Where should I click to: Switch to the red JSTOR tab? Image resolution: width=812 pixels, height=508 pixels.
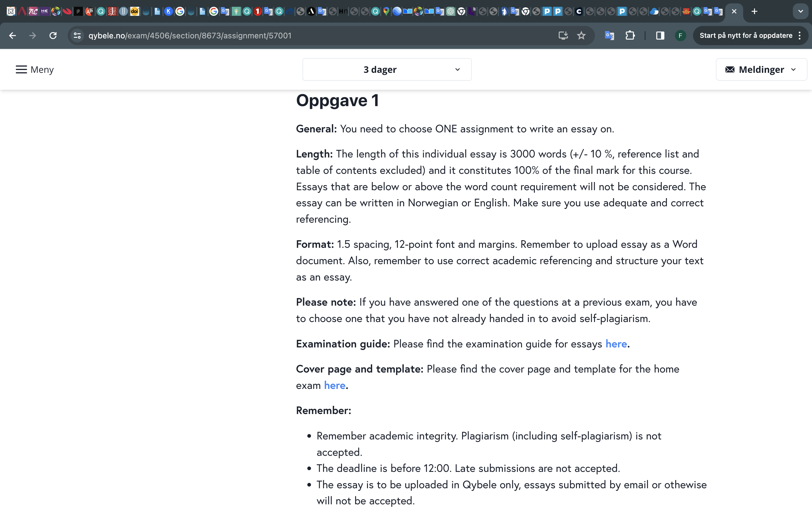pos(112,11)
